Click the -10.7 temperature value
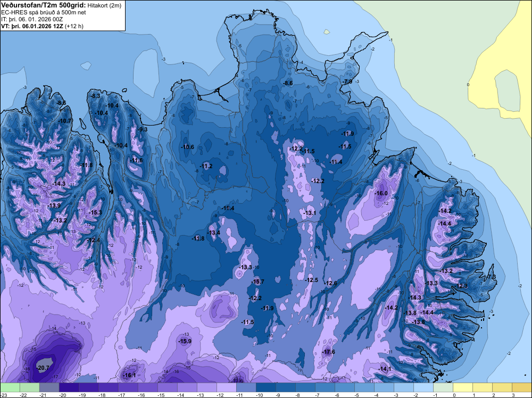Image resolution: width=532 pixels, height=398 pixels. click(x=65, y=121)
